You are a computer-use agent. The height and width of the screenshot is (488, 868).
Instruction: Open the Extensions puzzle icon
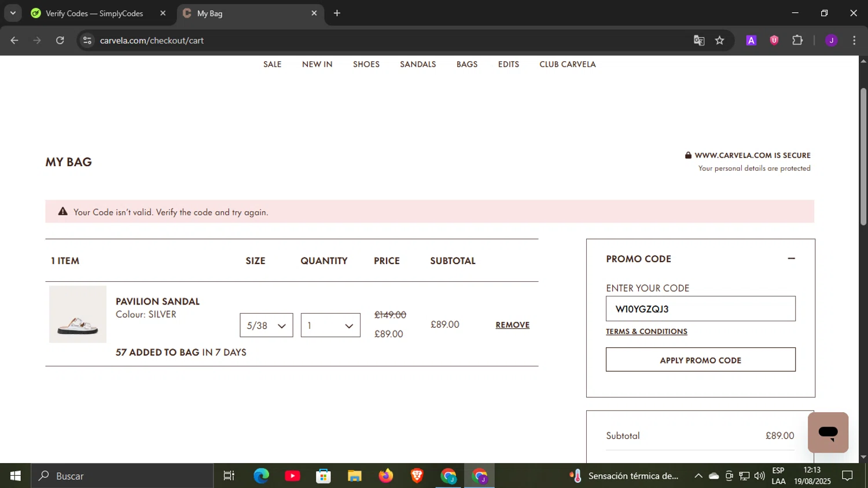point(797,41)
